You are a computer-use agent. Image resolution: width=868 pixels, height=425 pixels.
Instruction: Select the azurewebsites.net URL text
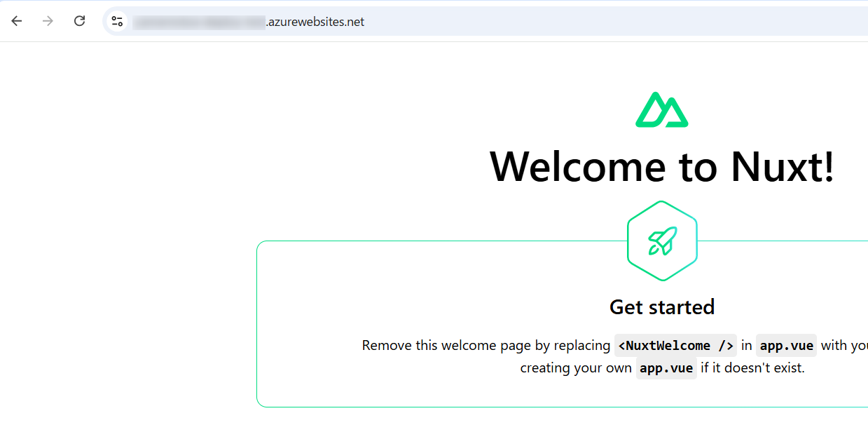[x=315, y=21]
